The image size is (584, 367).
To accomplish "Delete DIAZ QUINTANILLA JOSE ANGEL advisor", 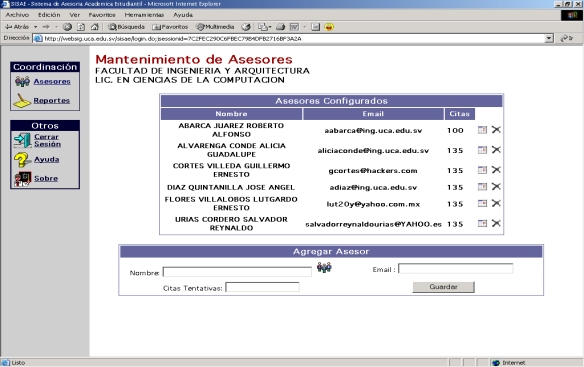I will [x=496, y=186].
